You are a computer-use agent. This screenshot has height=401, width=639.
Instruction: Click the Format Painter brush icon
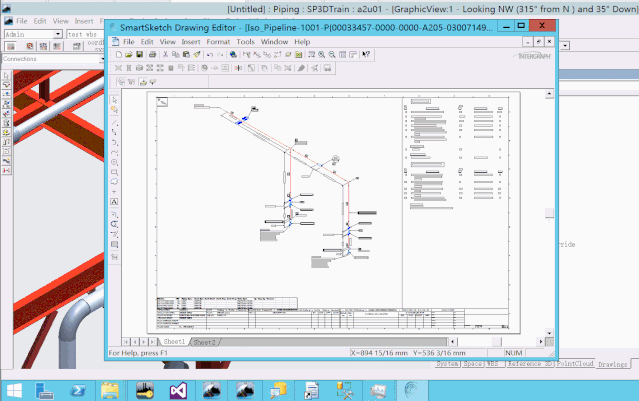[x=197, y=55]
